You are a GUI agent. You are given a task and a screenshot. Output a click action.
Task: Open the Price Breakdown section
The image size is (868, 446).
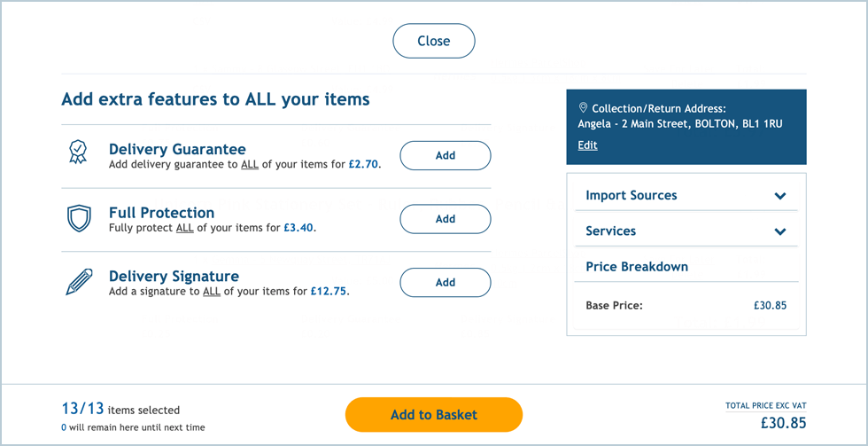click(x=637, y=266)
